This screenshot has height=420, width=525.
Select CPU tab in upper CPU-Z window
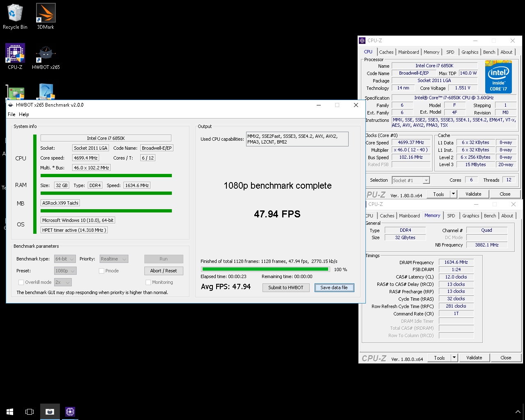368,52
